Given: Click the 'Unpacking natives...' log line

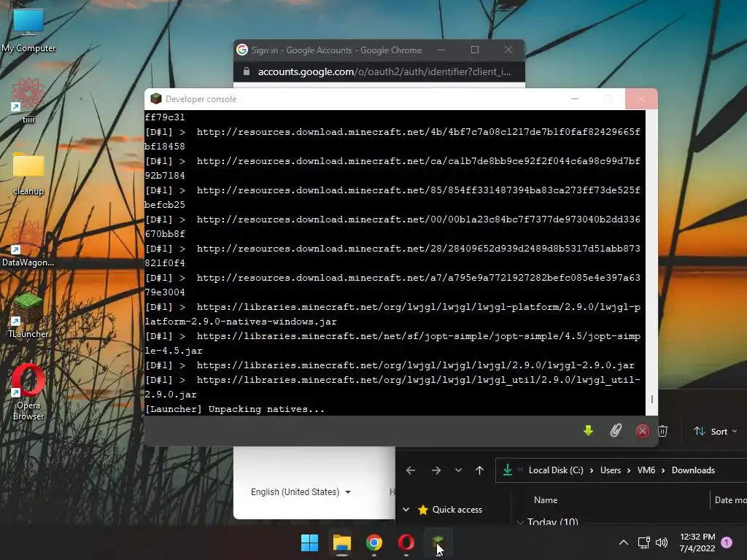Looking at the screenshot, I should pyautogui.click(x=234, y=409).
